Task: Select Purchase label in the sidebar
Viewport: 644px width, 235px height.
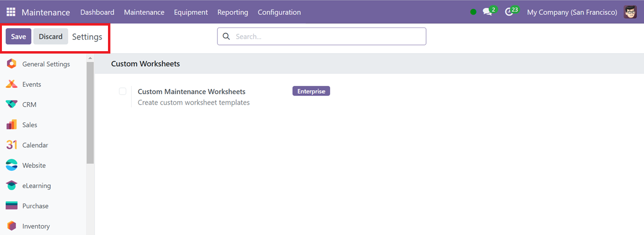Action: coord(35,206)
